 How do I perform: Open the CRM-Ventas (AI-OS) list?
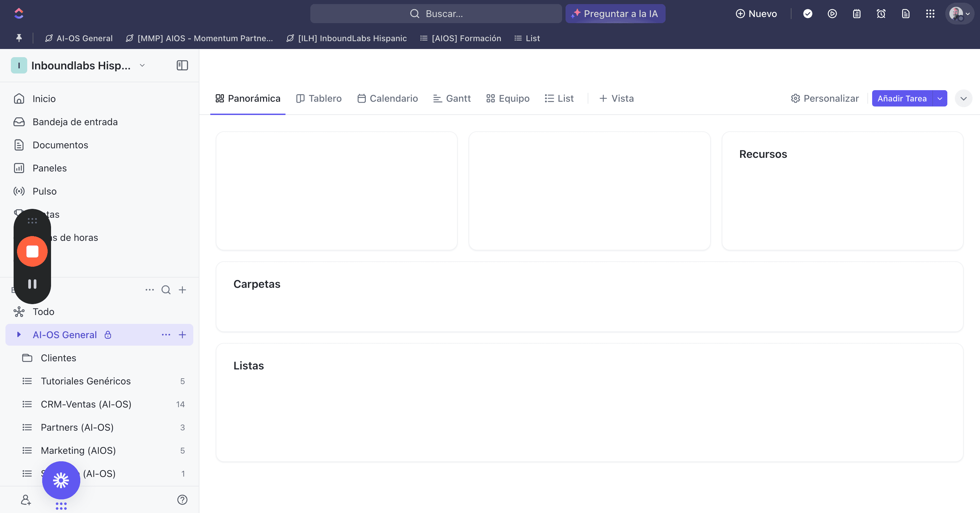[x=99, y=404]
